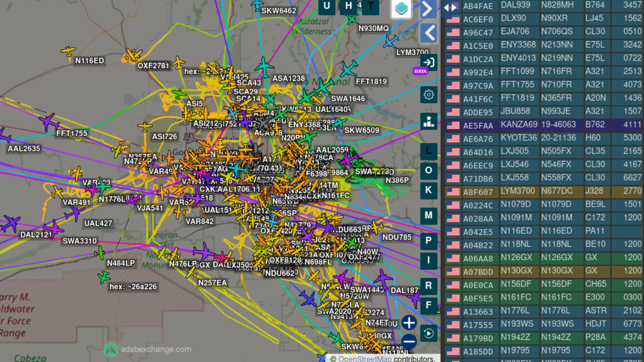Select the green N484LP aircraft icon

point(100,252)
